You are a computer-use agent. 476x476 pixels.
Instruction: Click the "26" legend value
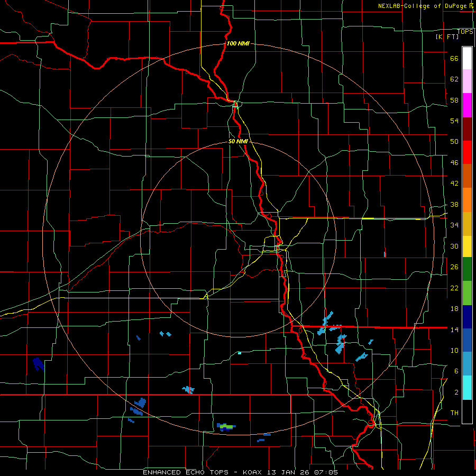[454, 267]
